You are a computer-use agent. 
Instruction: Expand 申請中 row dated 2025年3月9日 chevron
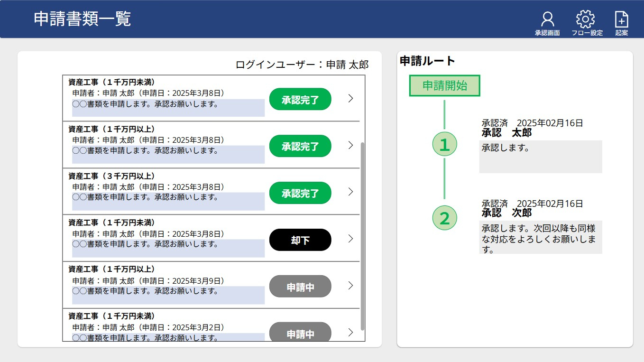(350, 285)
